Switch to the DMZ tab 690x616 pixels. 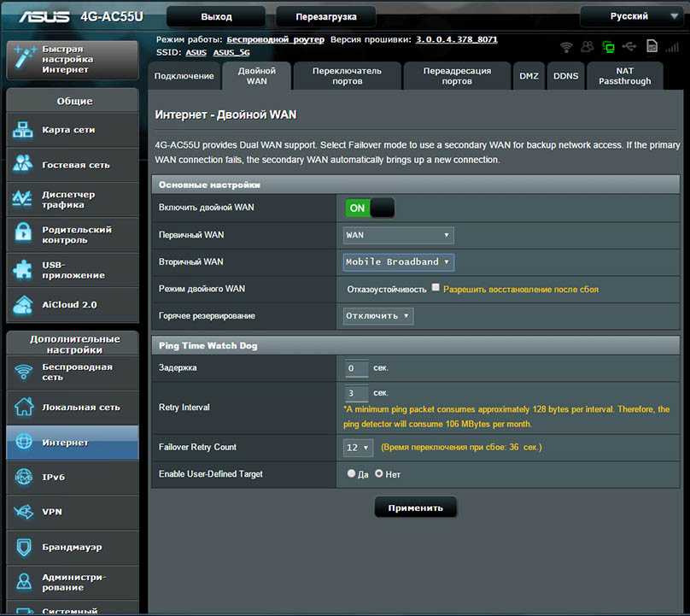point(529,76)
